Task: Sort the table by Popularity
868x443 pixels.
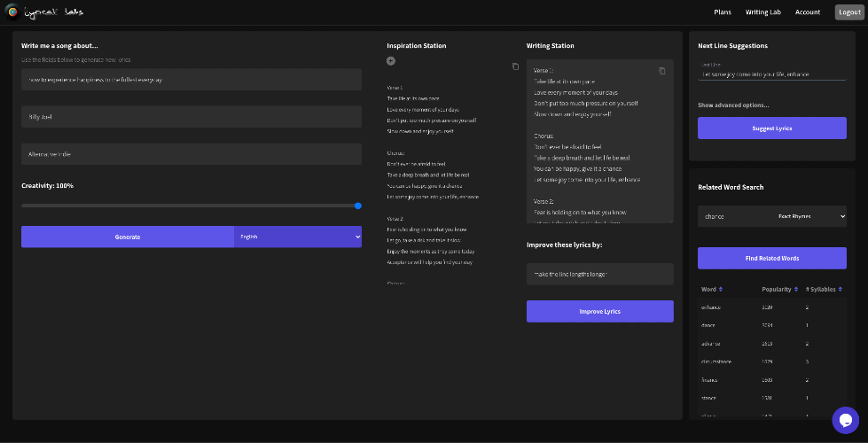Action: [x=779, y=289]
